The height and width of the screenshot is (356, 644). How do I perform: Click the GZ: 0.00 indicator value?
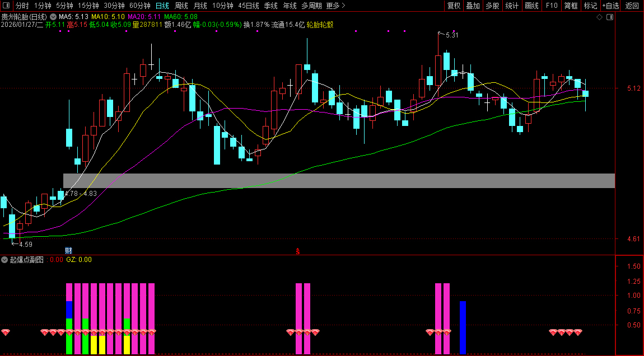point(79,260)
